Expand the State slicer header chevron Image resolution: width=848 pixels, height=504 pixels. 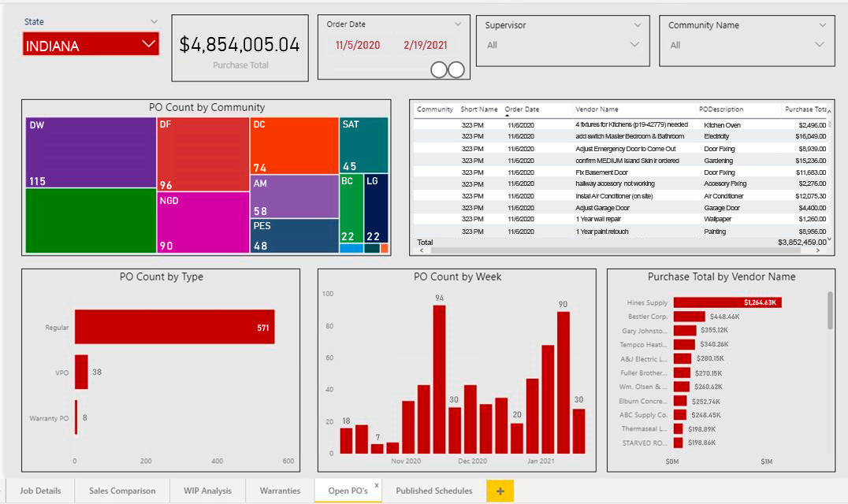pyautogui.click(x=154, y=21)
